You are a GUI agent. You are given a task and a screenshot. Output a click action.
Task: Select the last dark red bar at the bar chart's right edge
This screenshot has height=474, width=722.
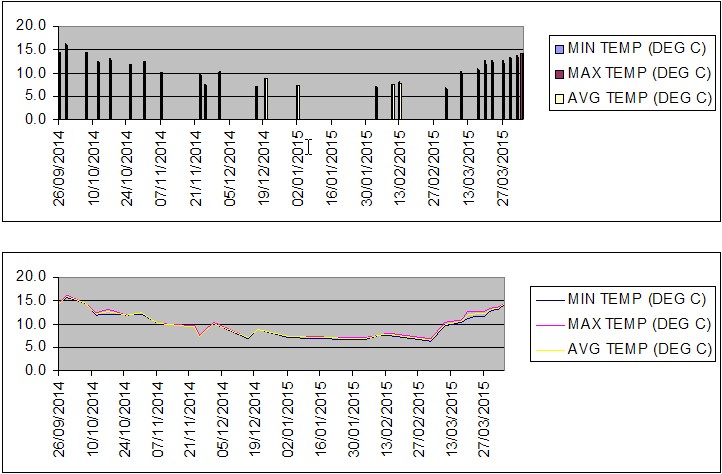coord(522,86)
